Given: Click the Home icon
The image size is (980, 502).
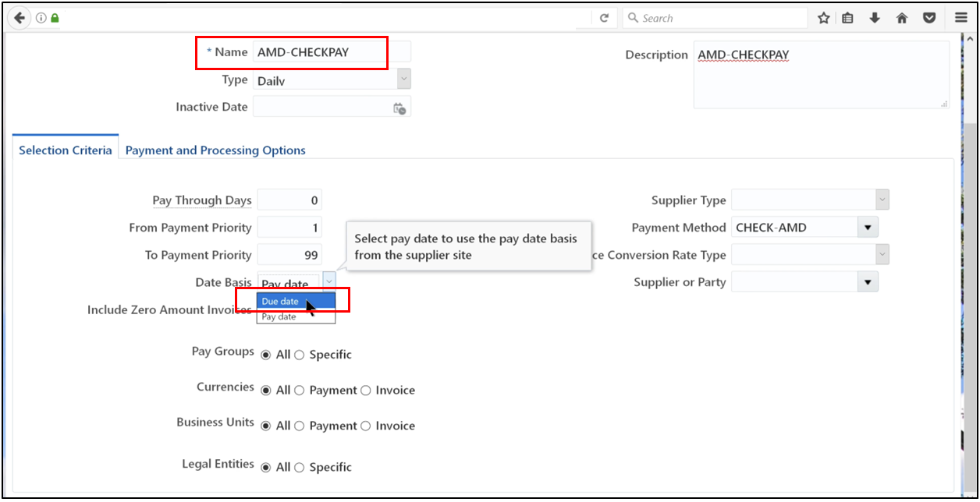Looking at the screenshot, I should (901, 17).
